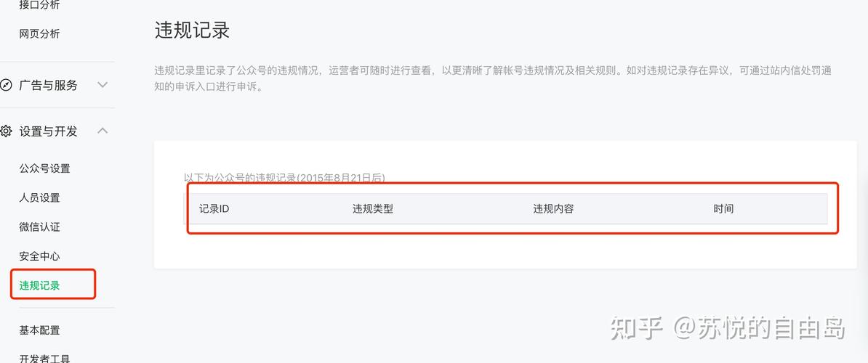This screenshot has height=363, width=868.
Task: Click the 广告与服务 section label
Action: pyautogui.click(x=48, y=85)
